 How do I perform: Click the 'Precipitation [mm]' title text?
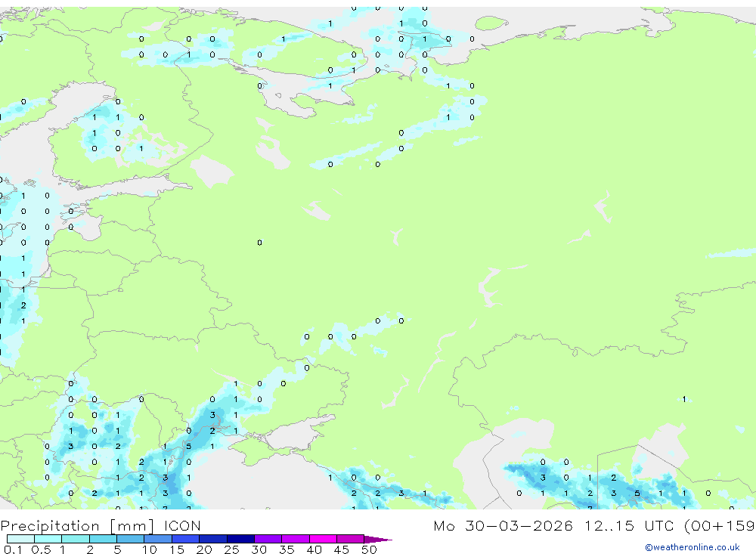click(x=77, y=526)
